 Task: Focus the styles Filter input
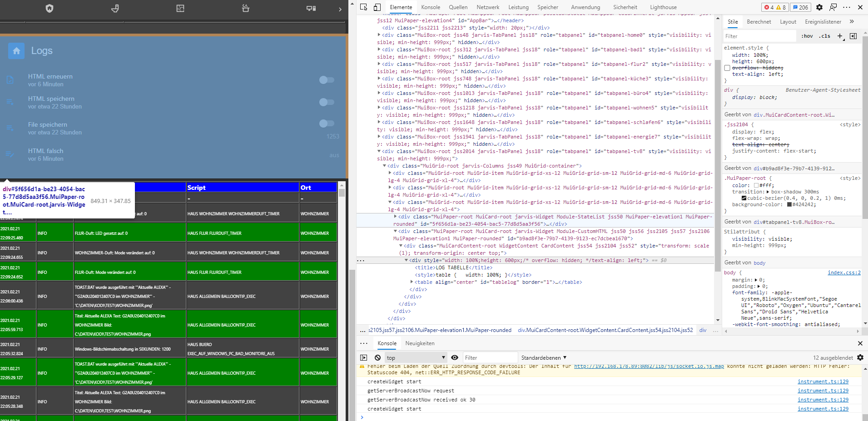pyautogui.click(x=759, y=36)
